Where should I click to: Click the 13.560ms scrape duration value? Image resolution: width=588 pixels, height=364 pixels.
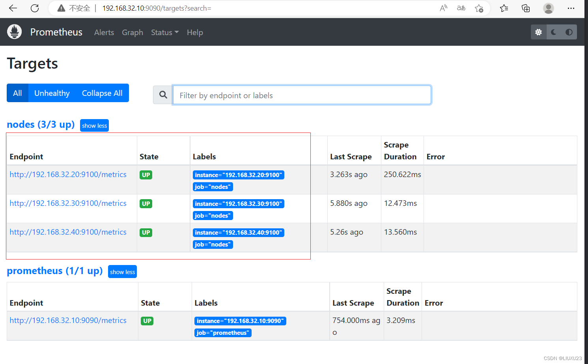point(400,232)
